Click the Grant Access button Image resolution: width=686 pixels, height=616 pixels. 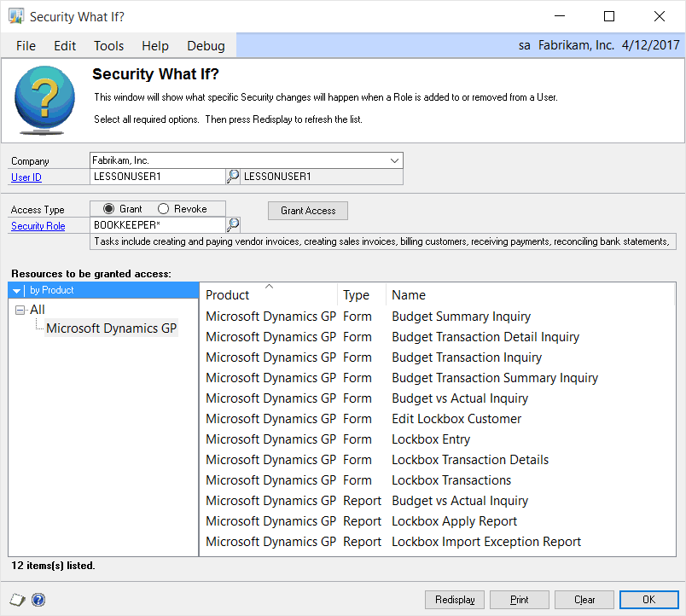pyautogui.click(x=308, y=211)
